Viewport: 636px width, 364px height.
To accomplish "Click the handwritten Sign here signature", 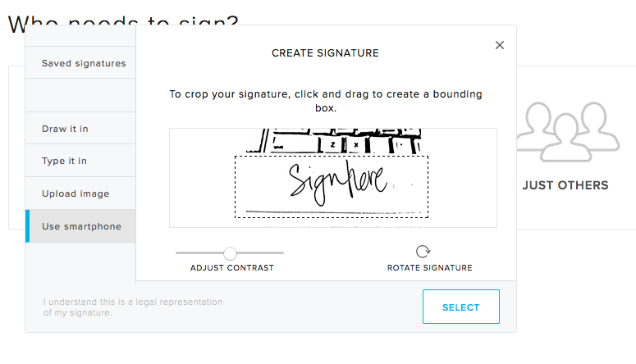I will (x=336, y=183).
